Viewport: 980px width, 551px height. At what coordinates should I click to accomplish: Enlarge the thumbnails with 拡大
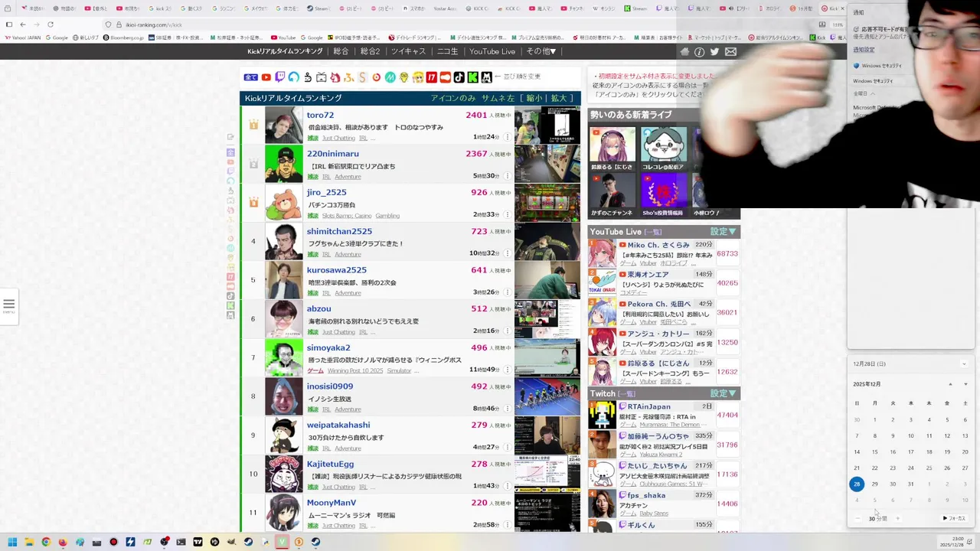(559, 98)
